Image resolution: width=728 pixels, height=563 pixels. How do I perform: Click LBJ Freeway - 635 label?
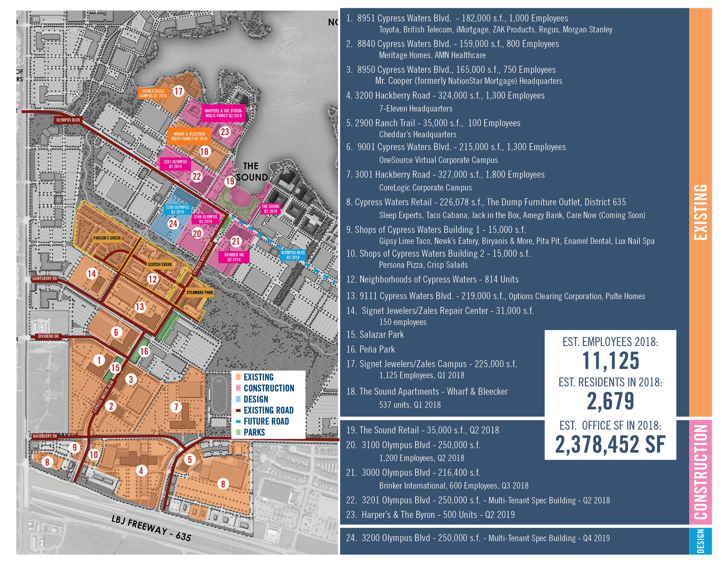(151, 528)
